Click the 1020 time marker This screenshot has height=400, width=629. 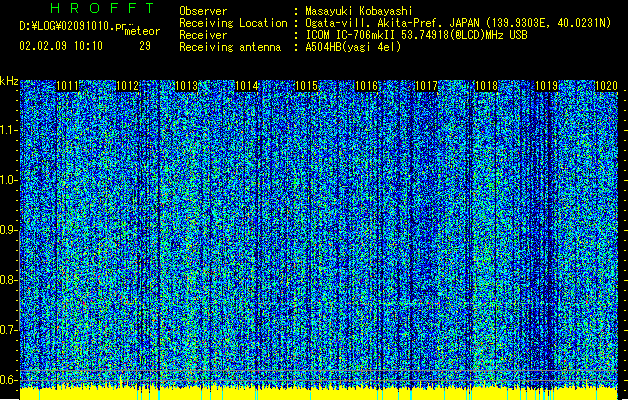[x=606, y=86]
